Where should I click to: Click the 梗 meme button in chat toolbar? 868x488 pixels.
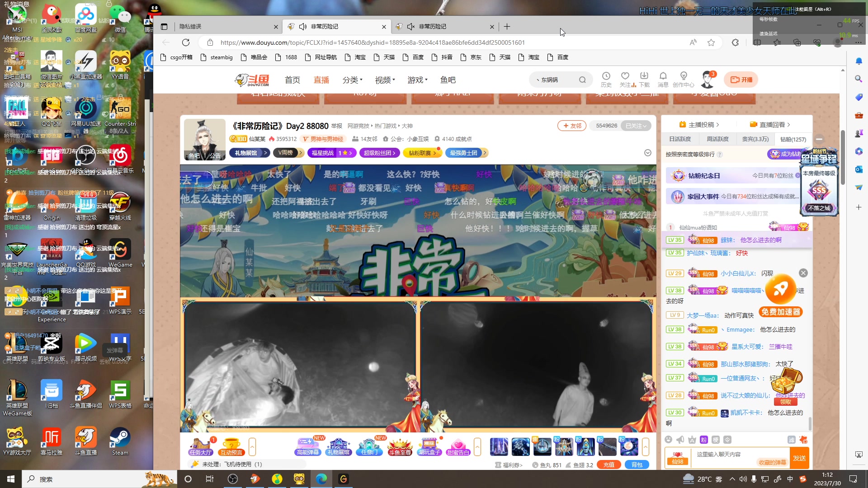(716, 440)
